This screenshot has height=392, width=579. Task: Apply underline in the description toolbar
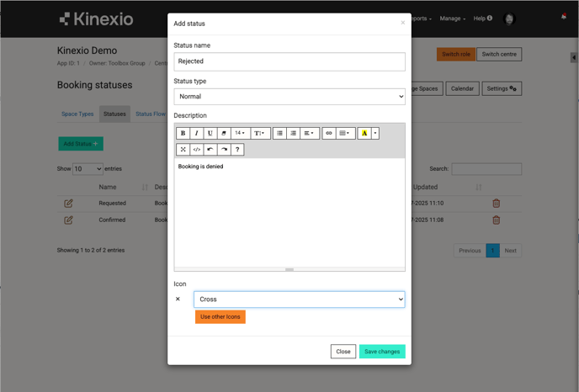pos(210,133)
